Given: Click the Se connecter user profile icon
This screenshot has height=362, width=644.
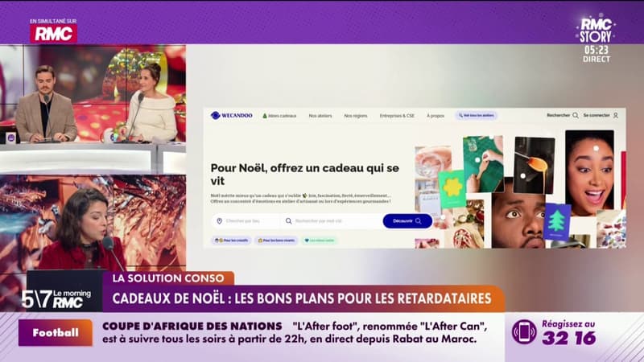Looking at the screenshot, I should tap(616, 115).
